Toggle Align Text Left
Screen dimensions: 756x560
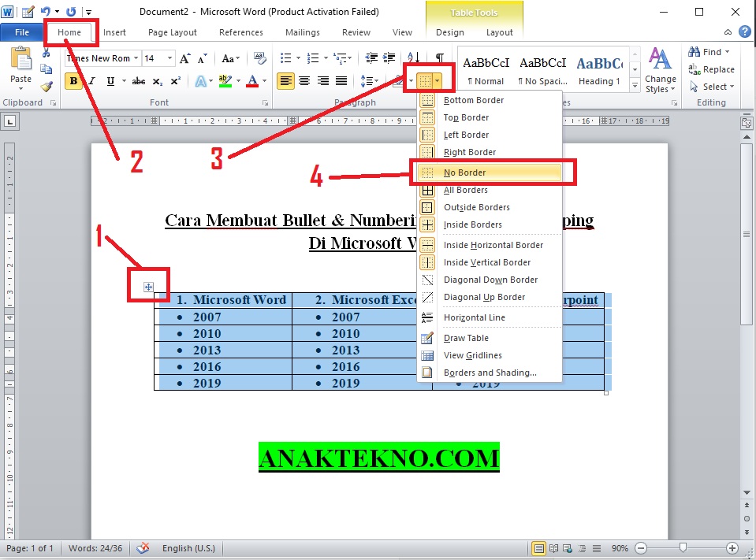pyautogui.click(x=285, y=81)
